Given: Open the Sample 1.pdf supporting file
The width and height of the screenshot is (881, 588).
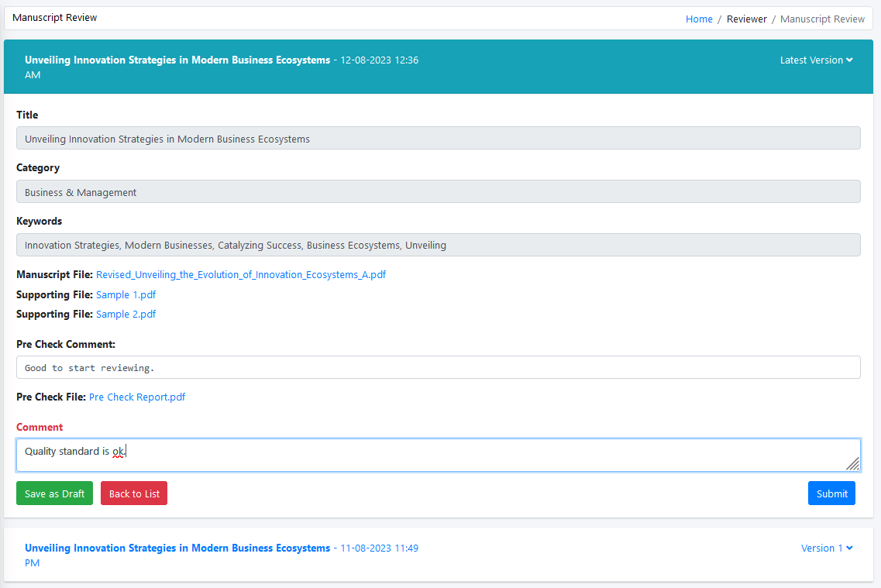Looking at the screenshot, I should click(x=126, y=294).
